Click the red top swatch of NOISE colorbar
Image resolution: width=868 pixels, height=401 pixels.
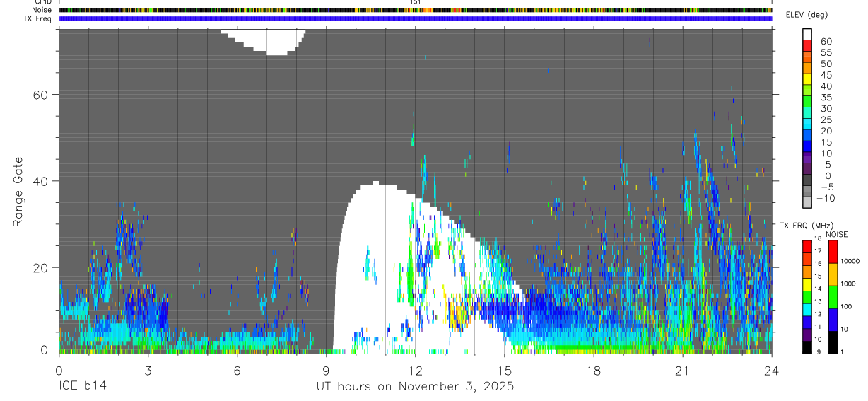tap(833, 252)
